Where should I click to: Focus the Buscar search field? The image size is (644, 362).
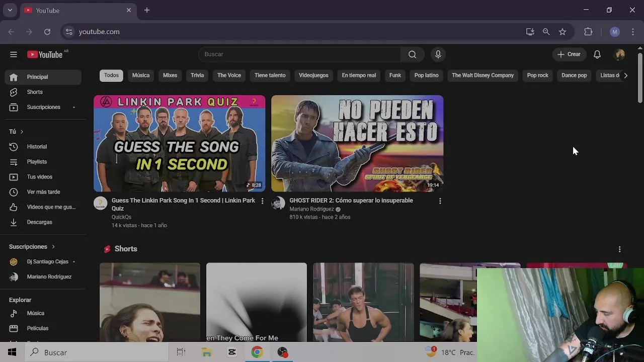300,54
